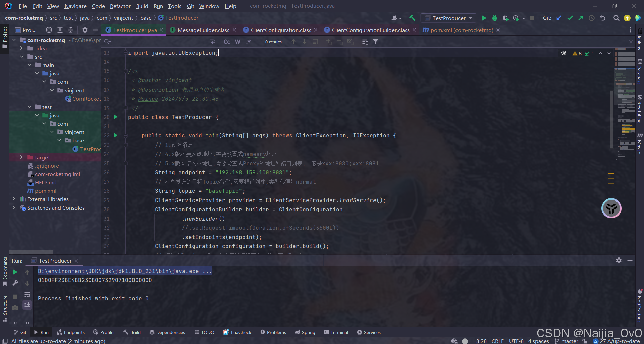Start debugging with the Debug bug icon
Viewport: 644px width, 344px height.
[495, 18]
